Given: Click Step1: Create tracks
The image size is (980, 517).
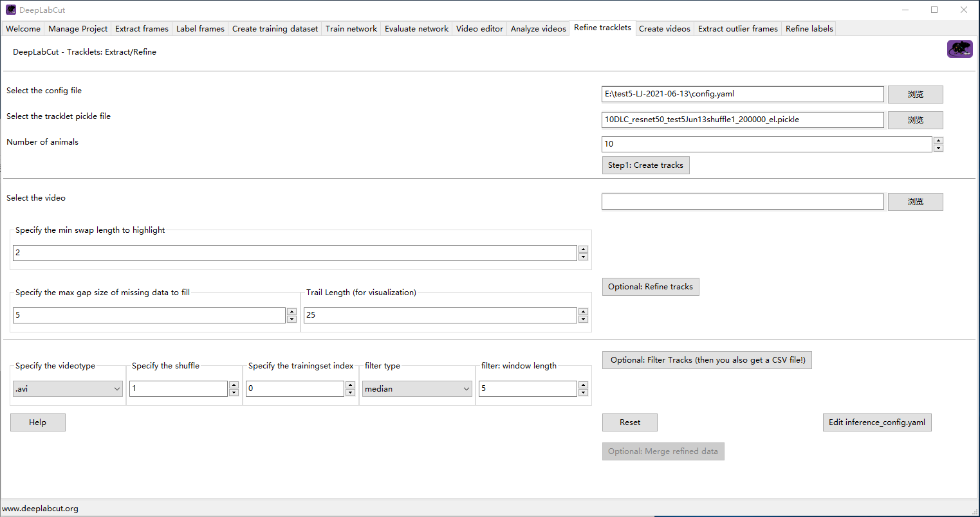Looking at the screenshot, I should [645, 165].
